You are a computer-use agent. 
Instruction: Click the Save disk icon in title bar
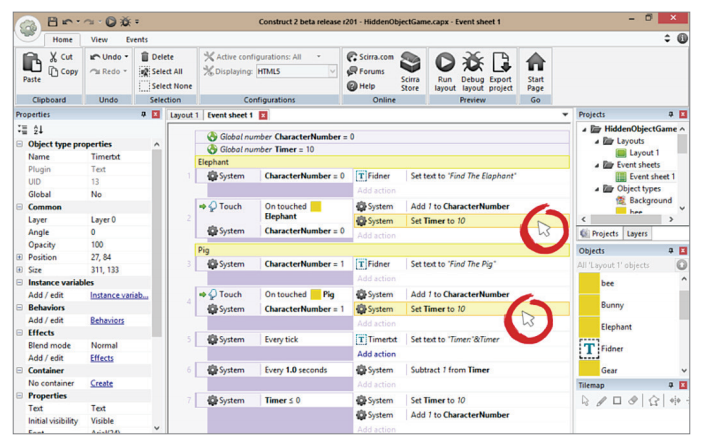click(53, 22)
